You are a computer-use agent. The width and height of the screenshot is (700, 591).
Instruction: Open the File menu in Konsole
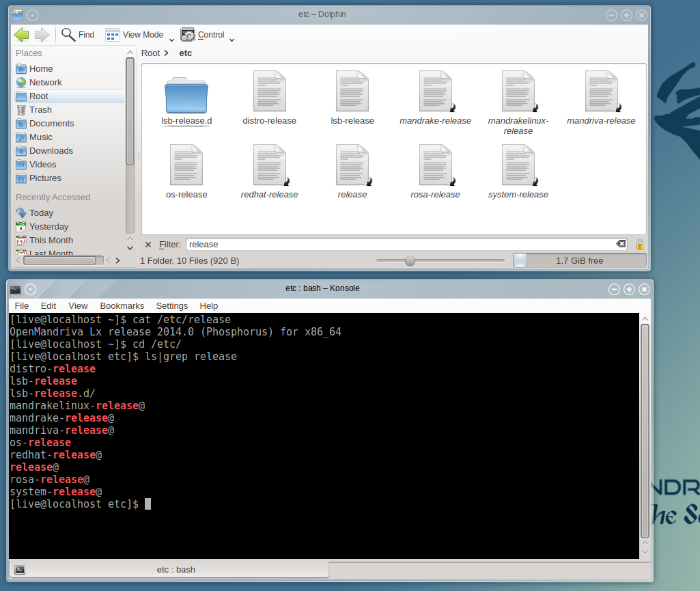22,306
